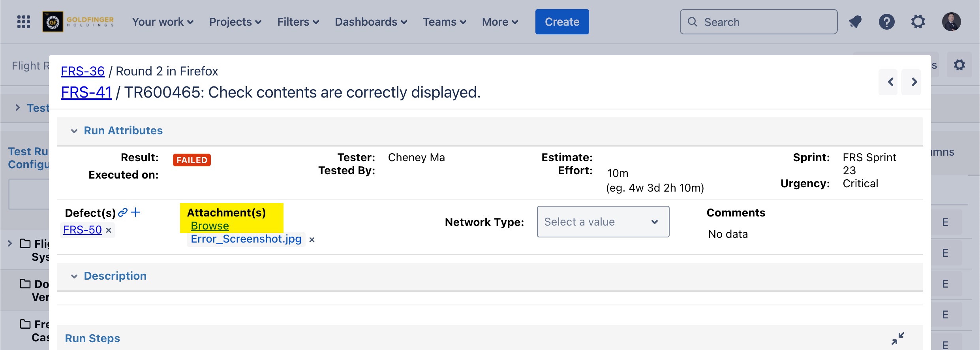Click Browse to add an attachment
Viewport: 980px width, 350px height.
tap(210, 226)
